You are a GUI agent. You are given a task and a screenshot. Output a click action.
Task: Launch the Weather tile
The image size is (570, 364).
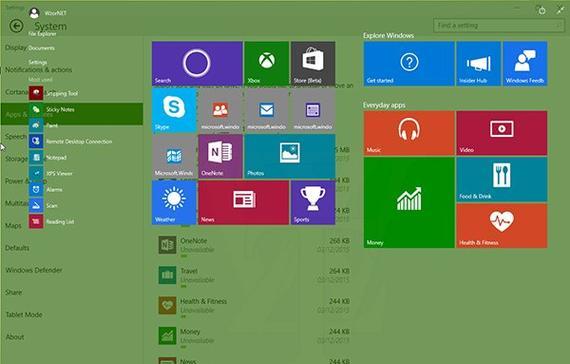[174, 203]
